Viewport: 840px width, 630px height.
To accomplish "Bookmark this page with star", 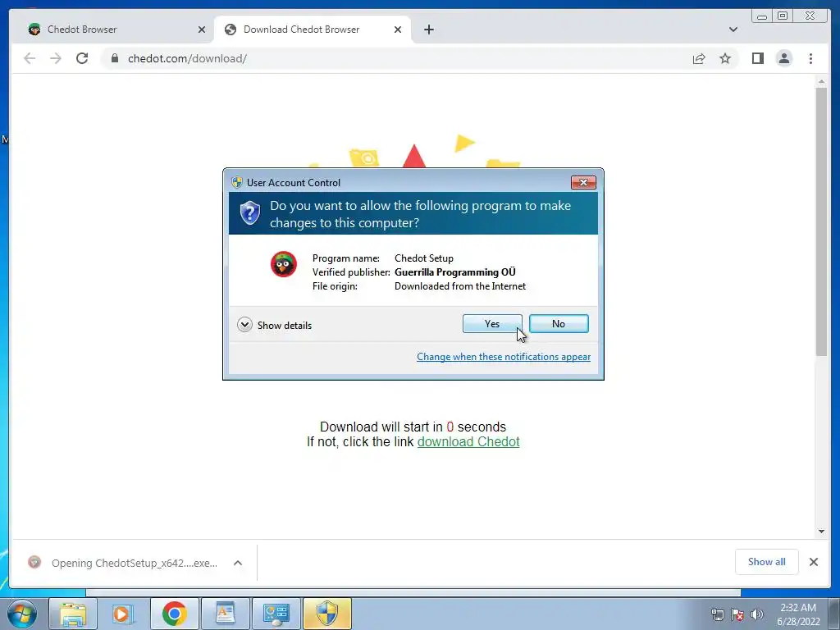I will [x=725, y=58].
